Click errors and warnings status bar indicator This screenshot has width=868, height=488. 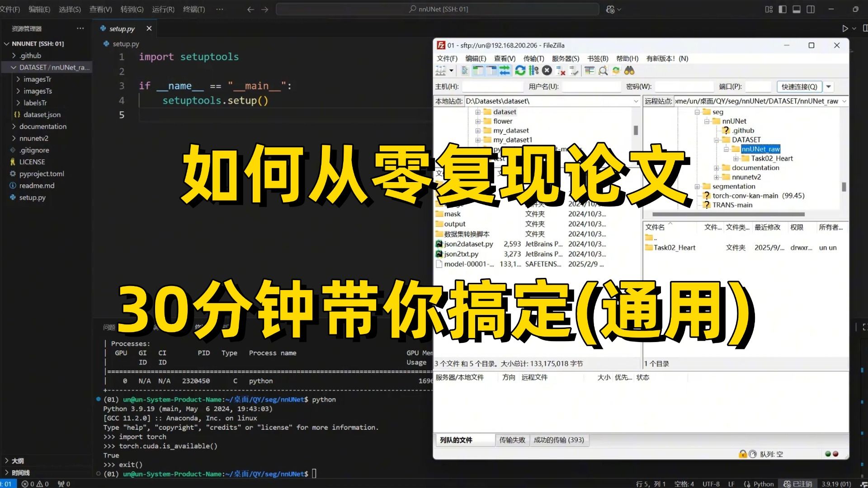click(x=35, y=484)
